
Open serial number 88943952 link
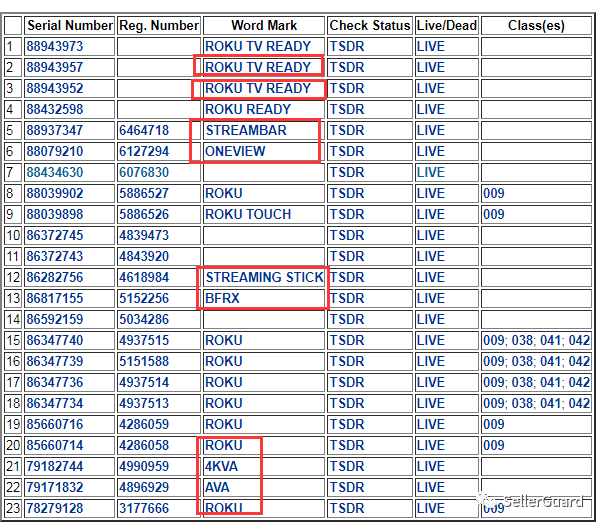click(55, 88)
